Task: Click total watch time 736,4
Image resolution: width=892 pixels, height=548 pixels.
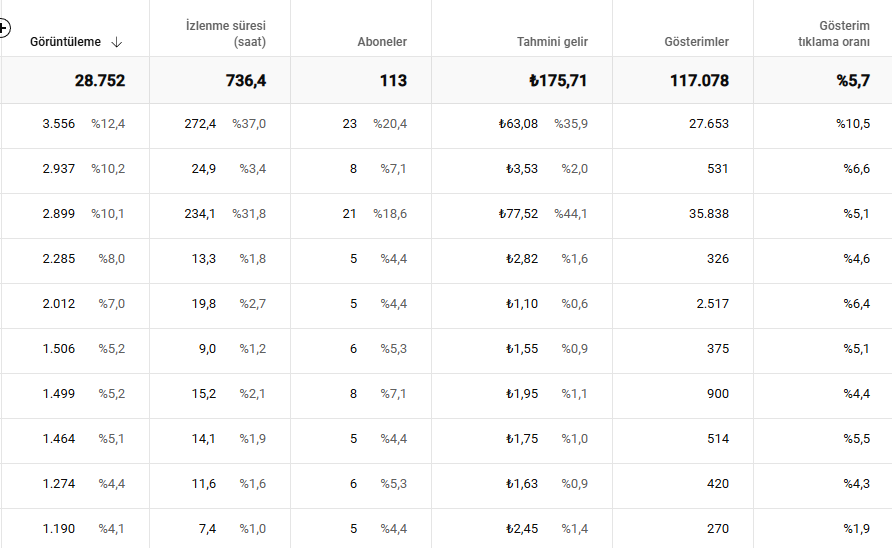Action: [246, 80]
